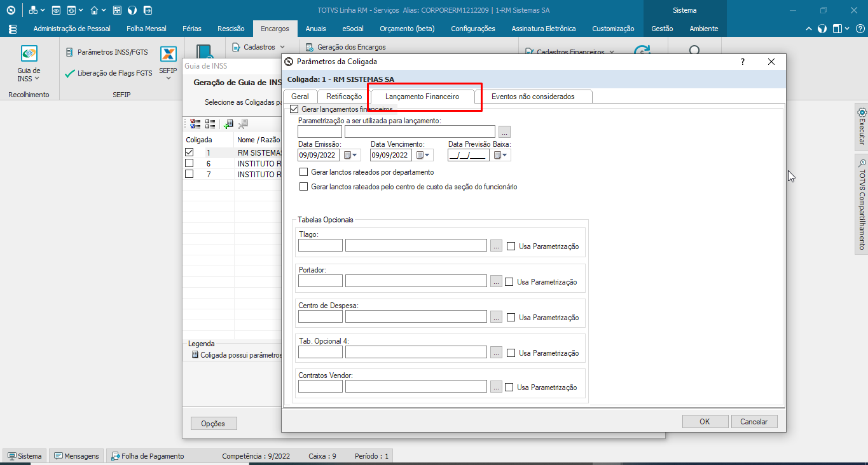Click the Portador code input field
This screenshot has height=465, width=868.
[320, 281]
